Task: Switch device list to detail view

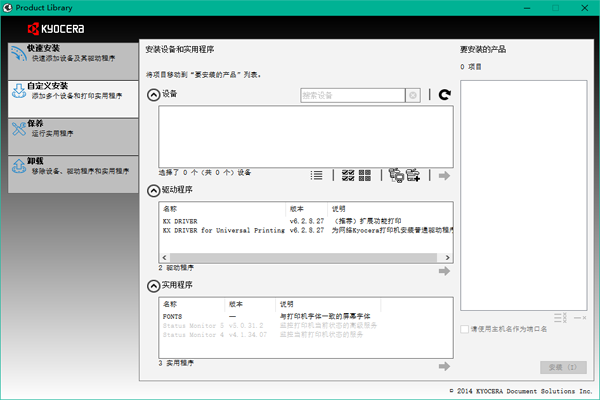Action: 316,175
